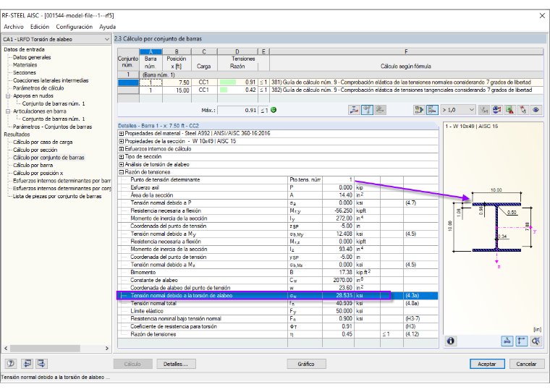
Task: Expand 'Propiedades del material' row
Action: [x=121, y=134]
